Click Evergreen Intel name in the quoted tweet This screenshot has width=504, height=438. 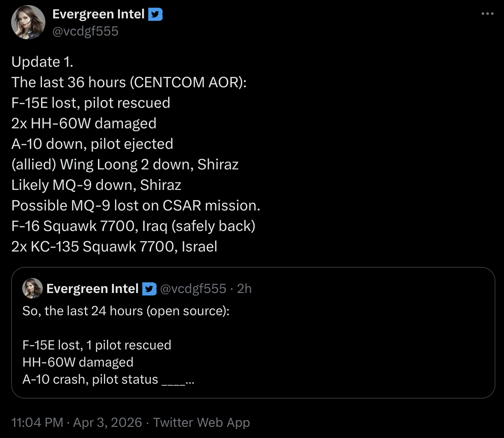92,289
